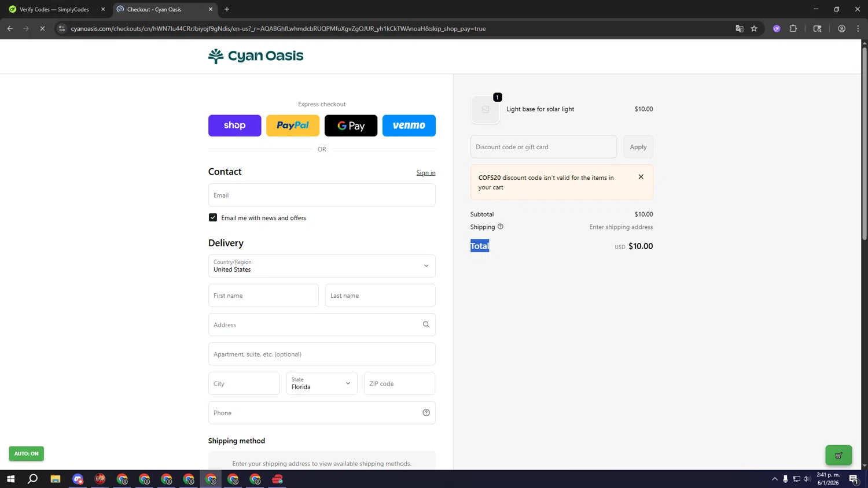Bookmark this page with star icon
Screen dimensions: 868x488
point(754,28)
